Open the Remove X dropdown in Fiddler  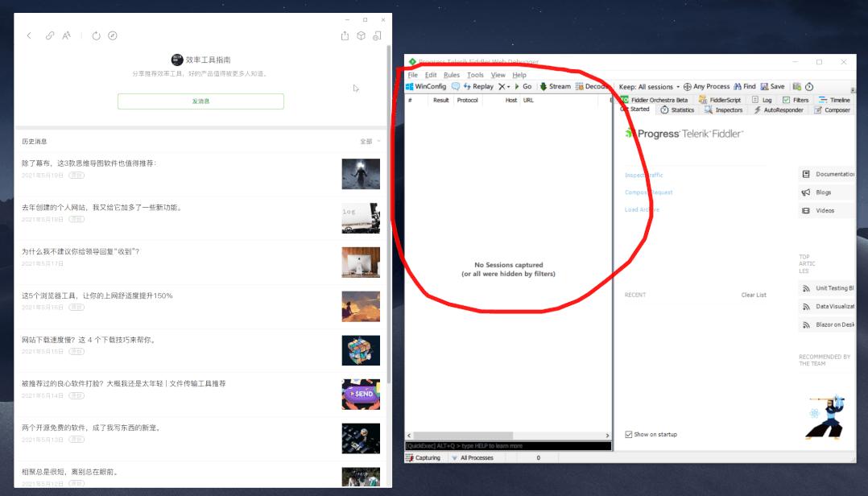click(504, 86)
